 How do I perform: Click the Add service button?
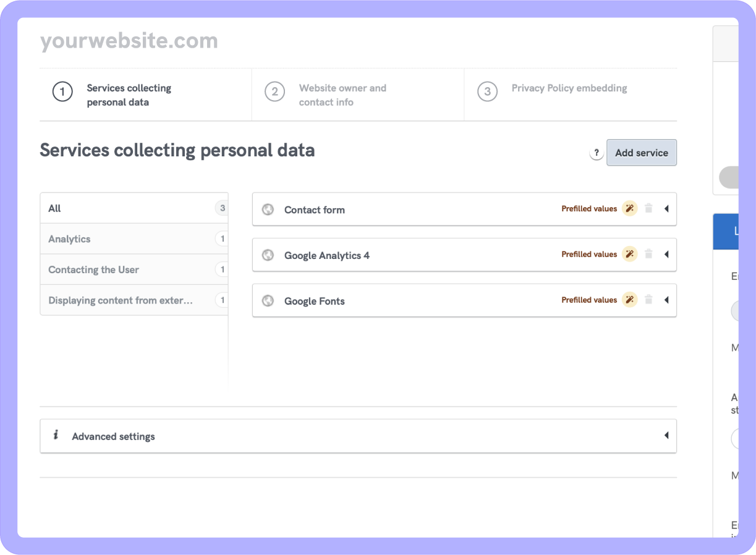click(x=641, y=153)
